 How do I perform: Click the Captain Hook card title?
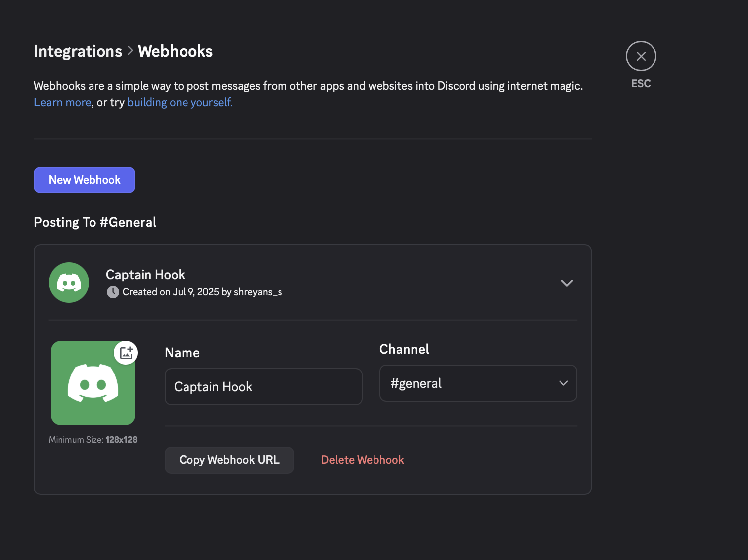point(145,275)
